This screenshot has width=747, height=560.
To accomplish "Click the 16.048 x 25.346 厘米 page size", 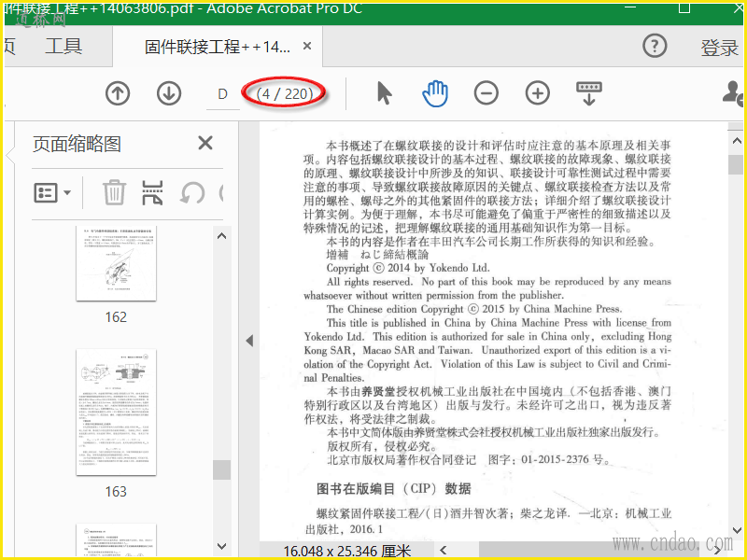I will (346, 551).
